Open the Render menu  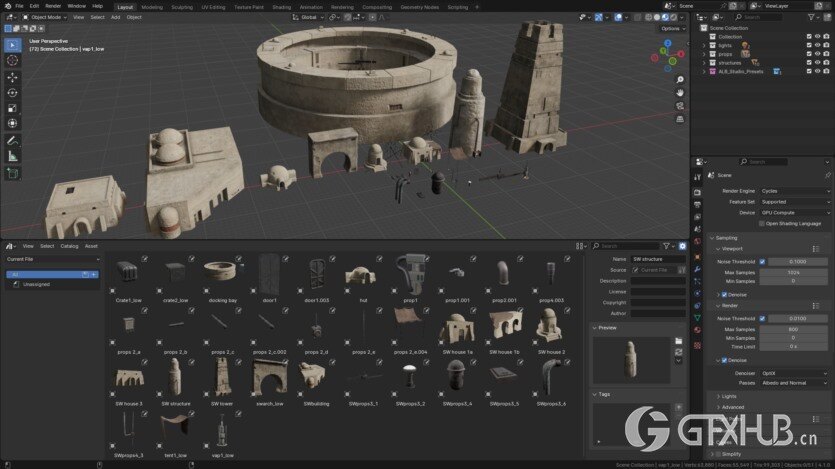53,6
